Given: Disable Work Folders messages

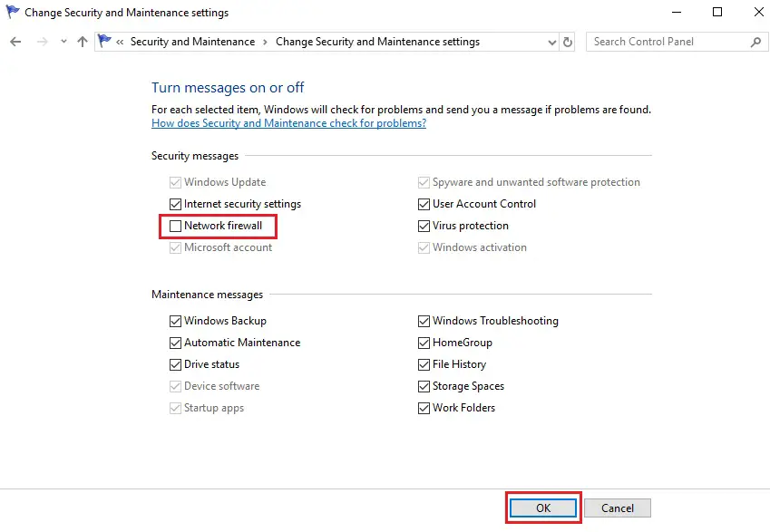Looking at the screenshot, I should tap(424, 409).
